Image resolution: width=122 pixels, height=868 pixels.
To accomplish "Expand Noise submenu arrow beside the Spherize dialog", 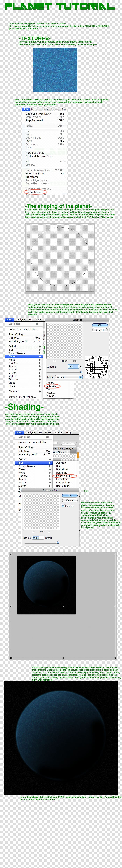I will (x=40, y=360).
